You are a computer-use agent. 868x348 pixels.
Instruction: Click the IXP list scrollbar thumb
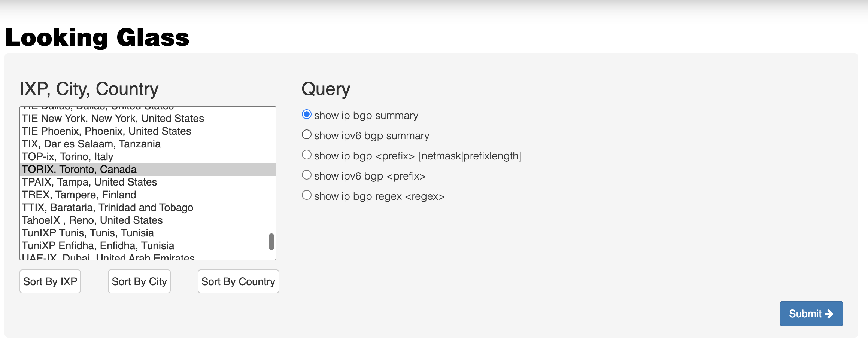(271, 242)
